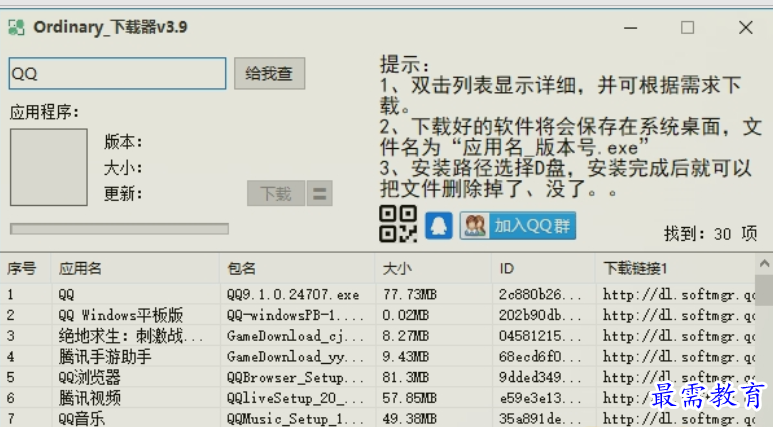Select QQ音乐 row
This screenshot has width=773, height=427.
click(378, 418)
